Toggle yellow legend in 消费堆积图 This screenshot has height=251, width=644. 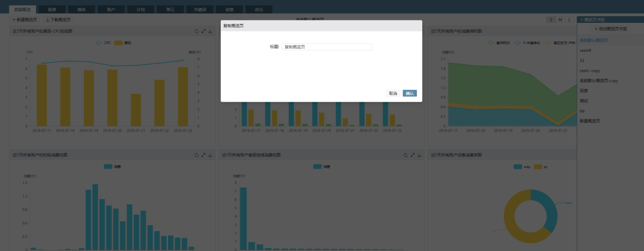pyautogui.click(x=560, y=43)
